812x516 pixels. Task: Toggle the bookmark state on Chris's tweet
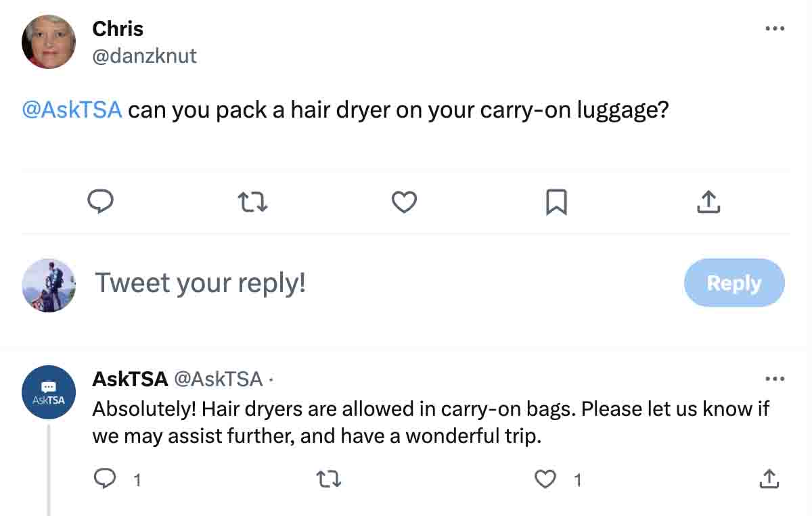pos(556,202)
